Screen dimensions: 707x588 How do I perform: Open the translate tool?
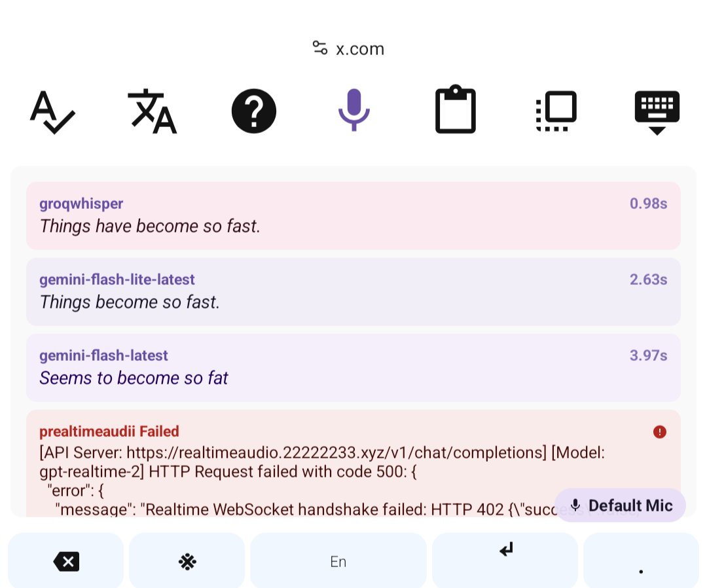pyautogui.click(x=153, y=111)
